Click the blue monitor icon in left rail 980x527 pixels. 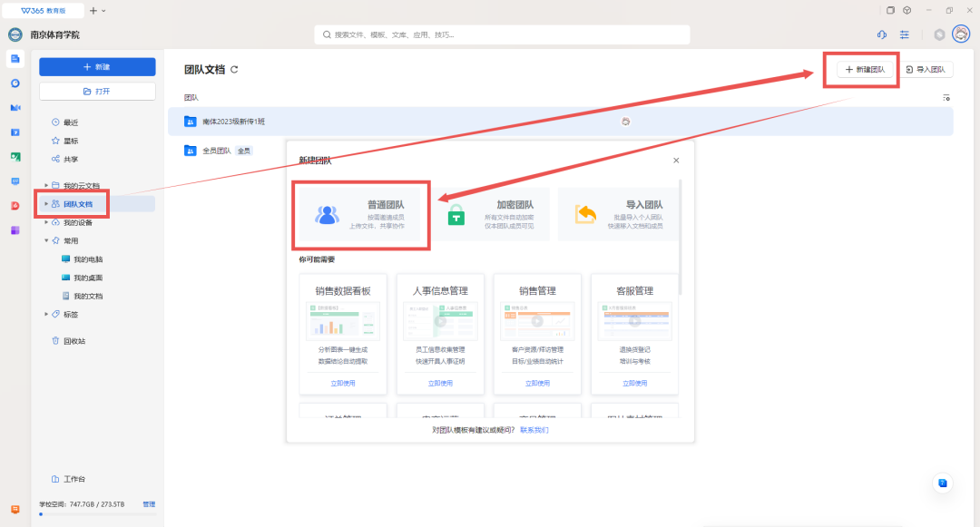pyautogui.click(x=15, y=181)
